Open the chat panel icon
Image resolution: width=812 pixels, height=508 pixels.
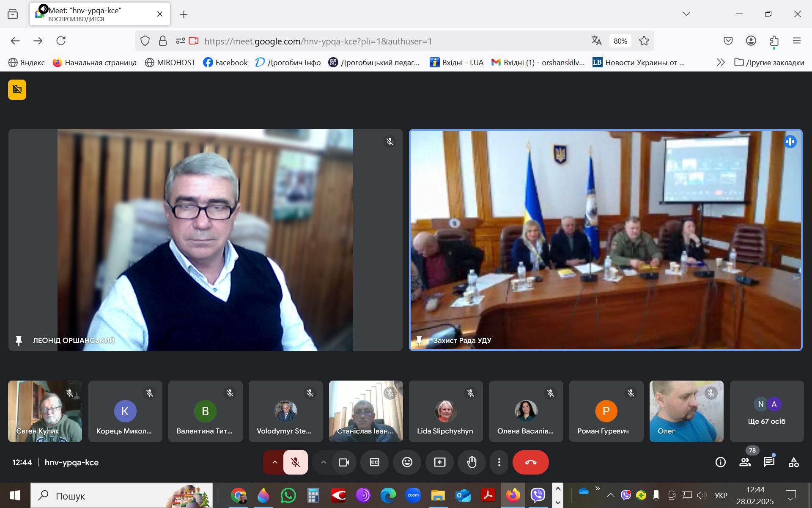769,462
